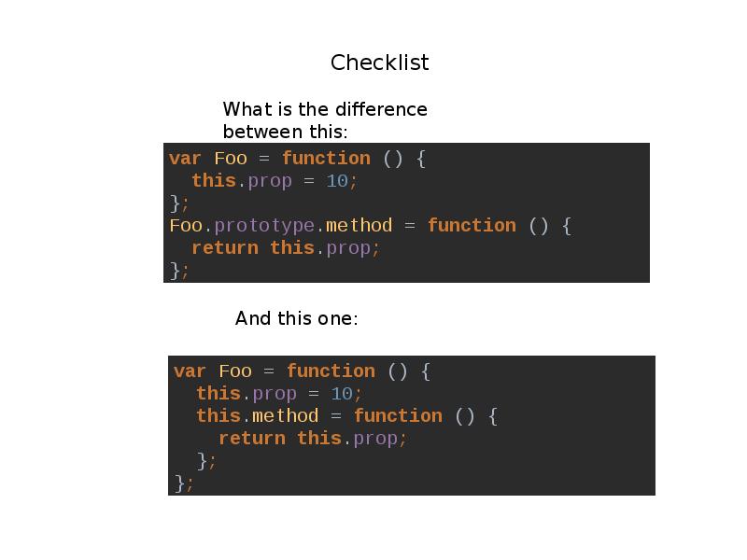Click the 'What is the difference' text
Image resolution: width=747 pixels, height=560 pixels.
[325, 109]
